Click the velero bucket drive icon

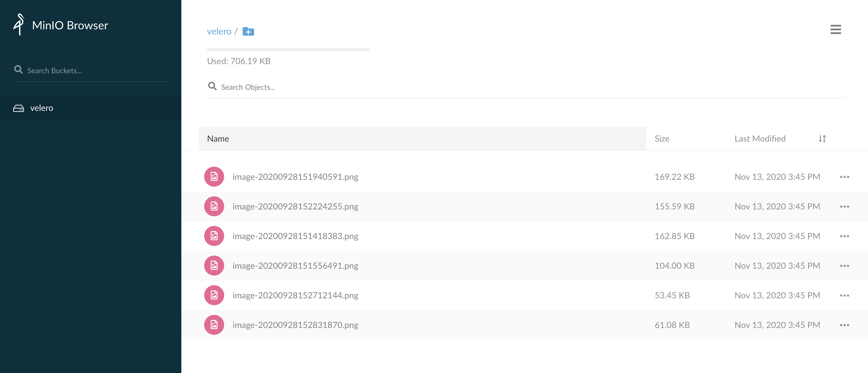click(x=19, y=108)
